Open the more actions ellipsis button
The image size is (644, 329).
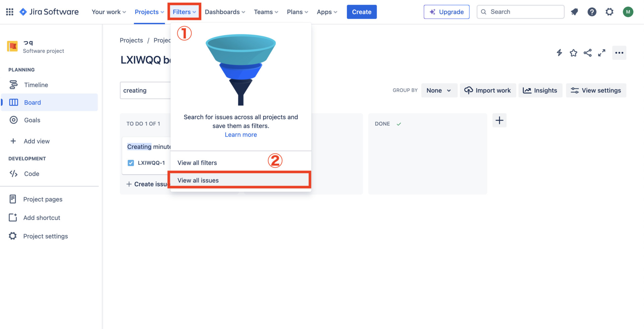click(x=619, y=53)
